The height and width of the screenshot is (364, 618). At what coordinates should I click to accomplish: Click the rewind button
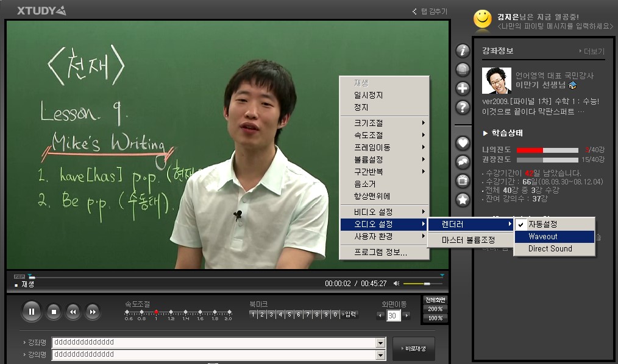(73, 312)
